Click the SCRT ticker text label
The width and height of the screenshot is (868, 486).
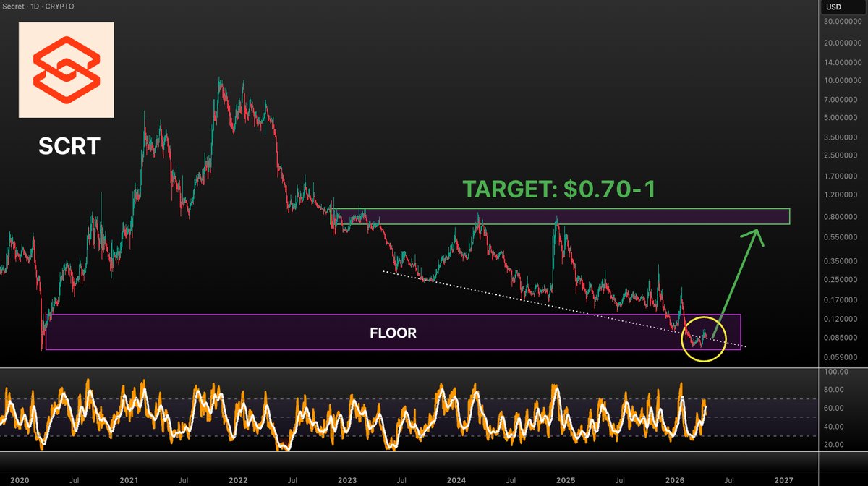coord(69,147)
